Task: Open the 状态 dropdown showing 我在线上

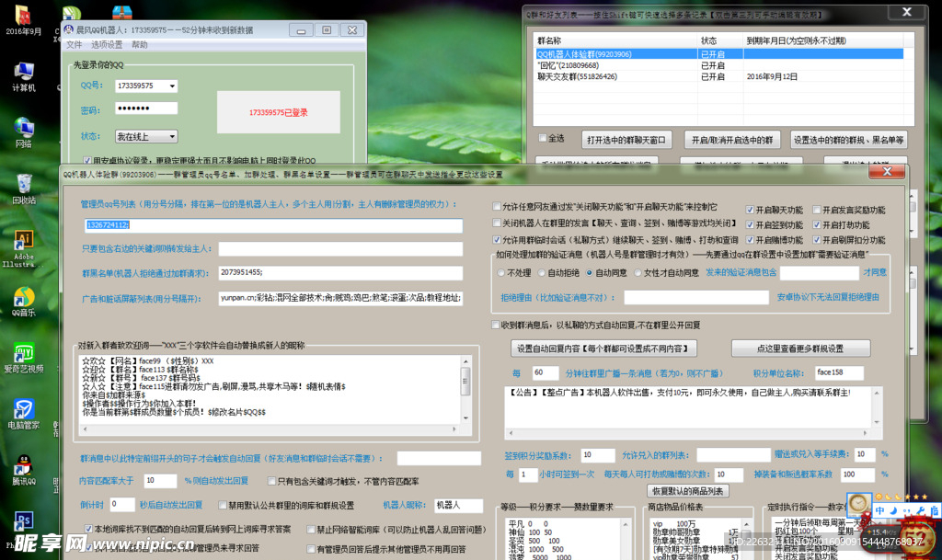Action: coord(146,137)
